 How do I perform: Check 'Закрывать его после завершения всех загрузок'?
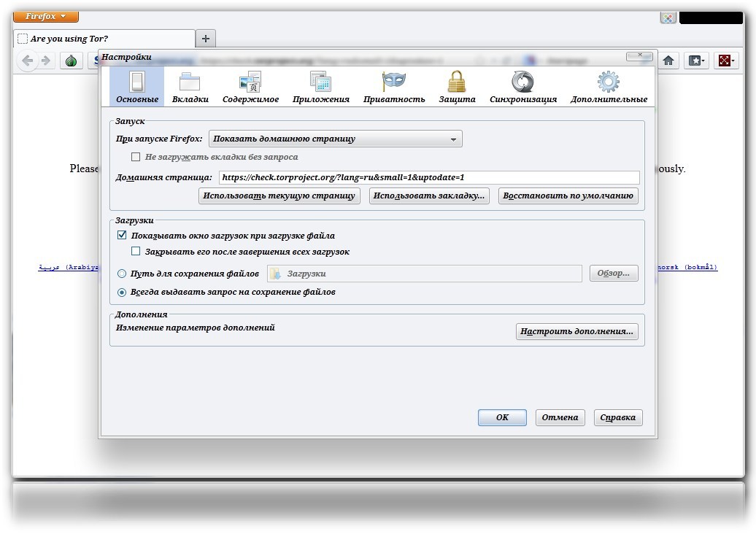[136, 252]
